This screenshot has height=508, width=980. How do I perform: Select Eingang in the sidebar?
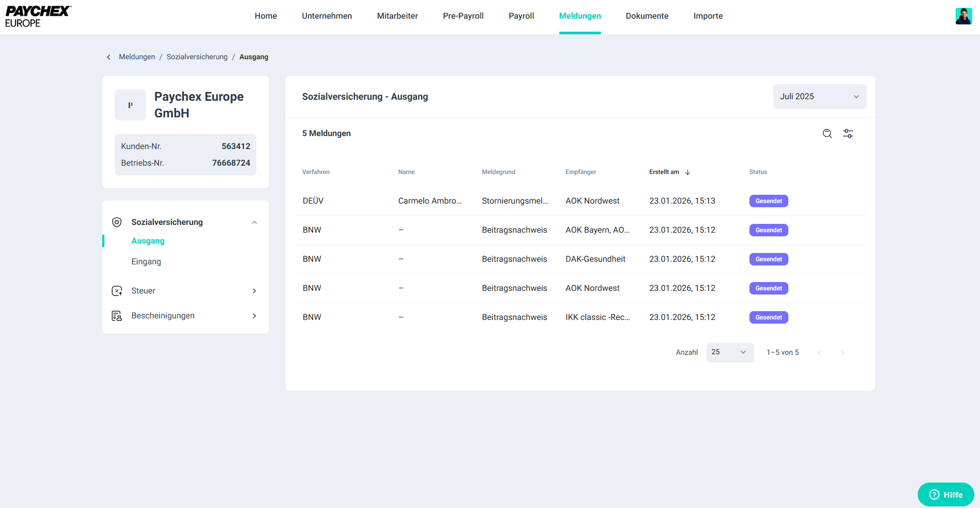pos(146,262)
